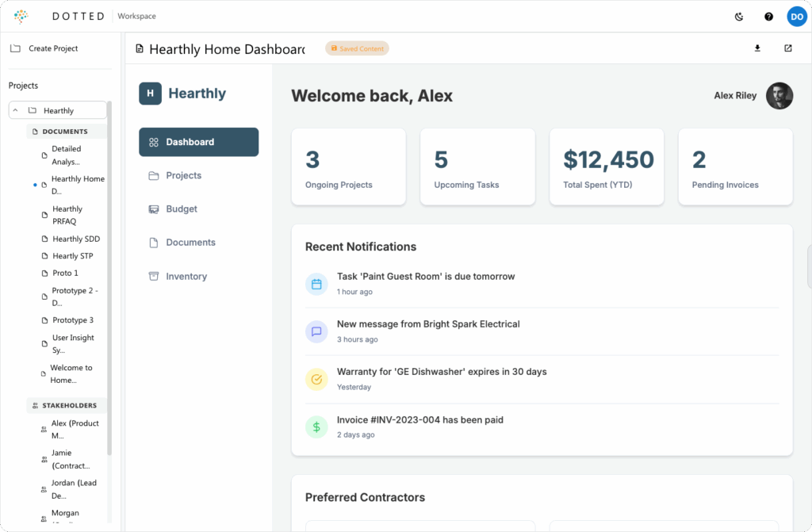Open the Hearthly PRFAQ document
812x532 pixels.
tap(67, 215)
